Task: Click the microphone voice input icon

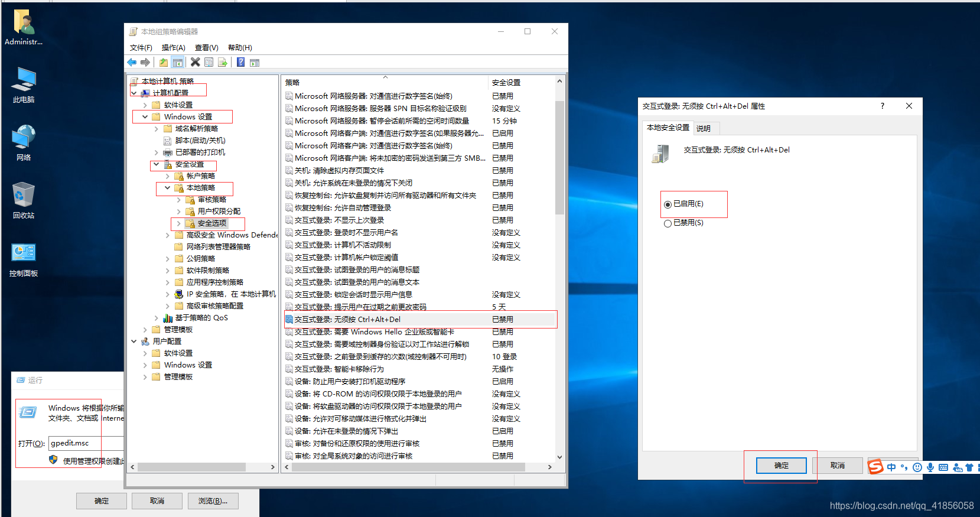Action: tap(930, 467)
